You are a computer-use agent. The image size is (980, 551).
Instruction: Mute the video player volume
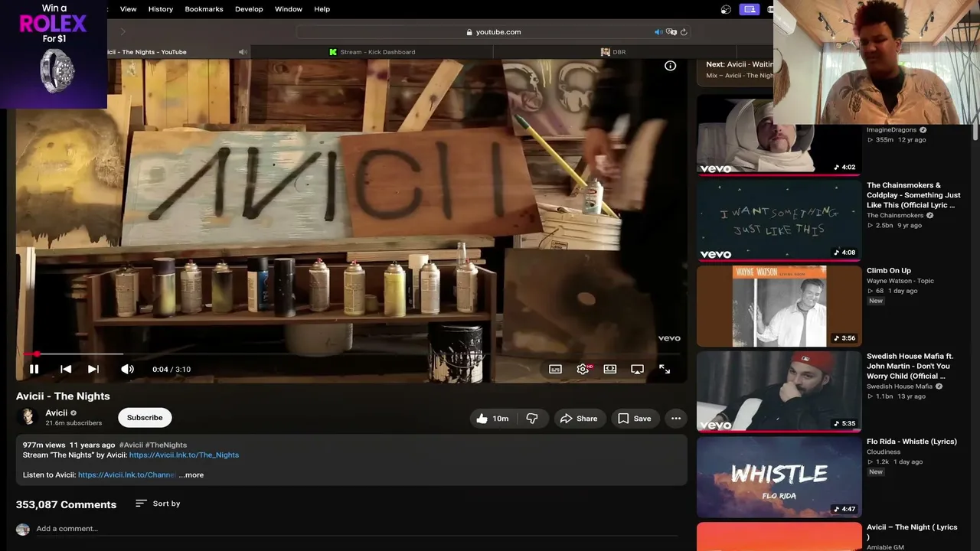click(127, 369)
